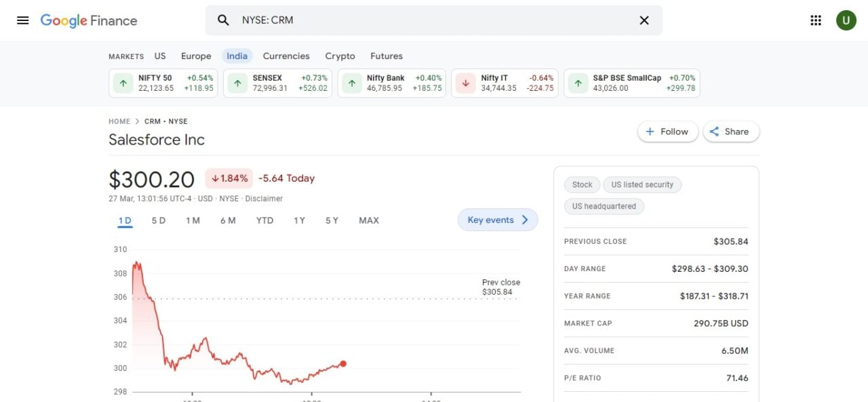Viewport: 868px width, 402px height.
Task: Open the SENSEX index card
Action: coord(277,83)
